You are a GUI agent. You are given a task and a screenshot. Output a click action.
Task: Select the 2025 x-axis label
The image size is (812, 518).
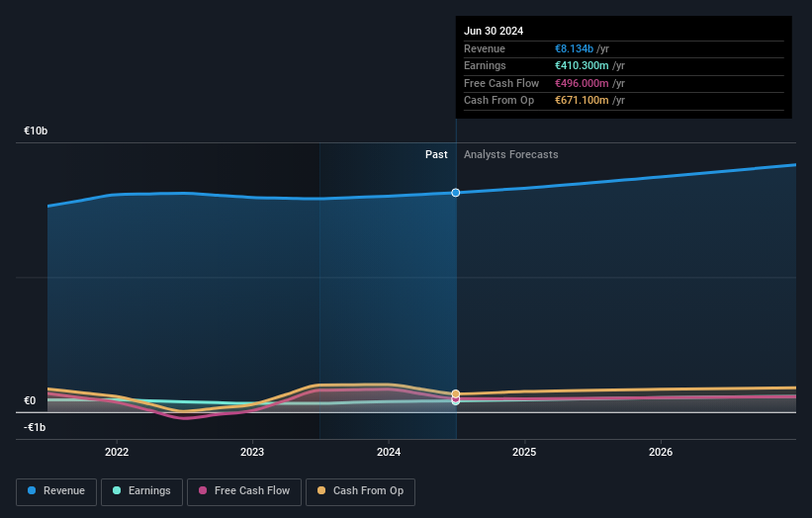524,452
